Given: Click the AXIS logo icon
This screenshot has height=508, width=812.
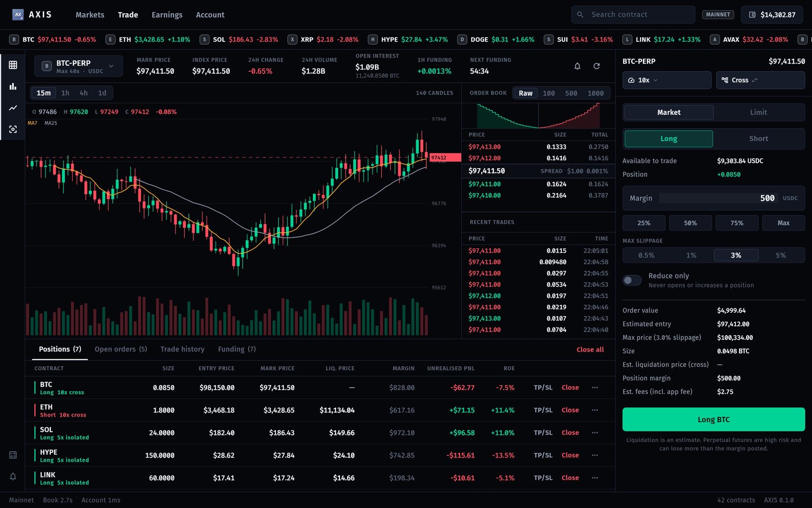Looking at the screenshot, I should pyautogui.click(x=18, y=15).
